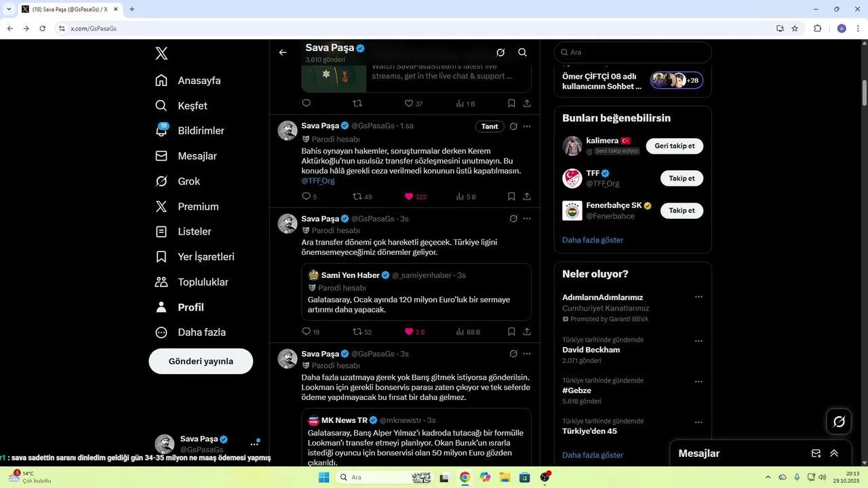Open options for the David Beckham trend

pos(698,341)
